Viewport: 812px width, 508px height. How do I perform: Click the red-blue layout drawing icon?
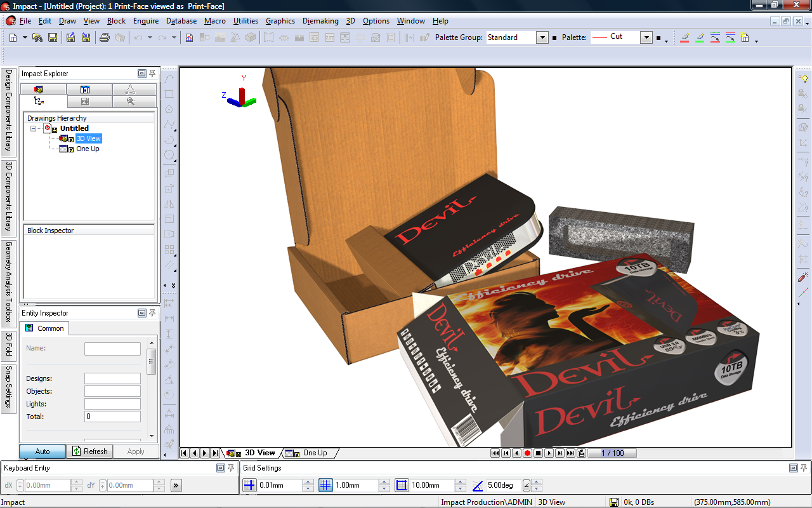pyautogui.click(x=189, y=37)
